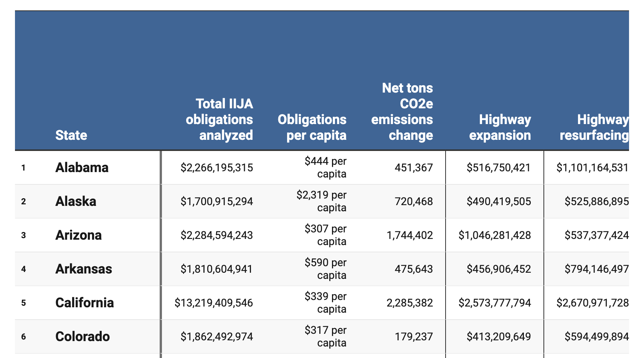Select the Arkansas state name cell
This screenshot has width=644, height=358.
84,269
